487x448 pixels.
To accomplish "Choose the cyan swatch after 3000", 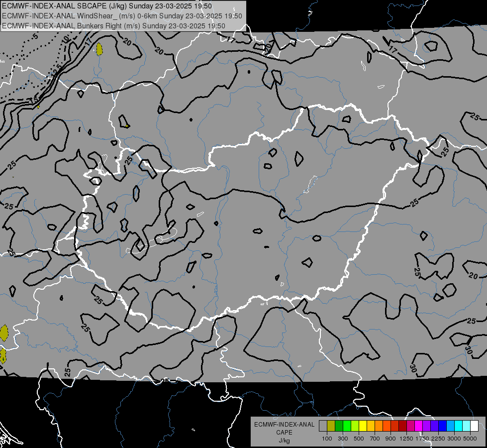I will coord(459,426).
